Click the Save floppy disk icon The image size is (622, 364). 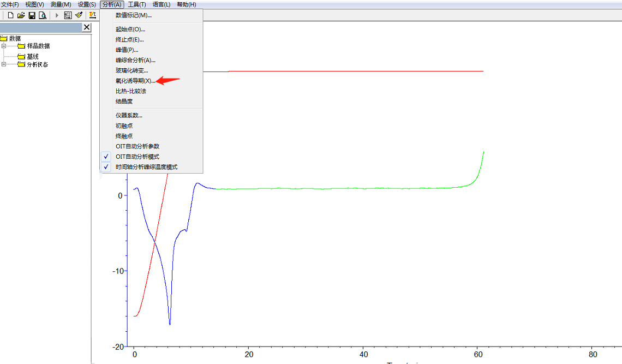32,15
